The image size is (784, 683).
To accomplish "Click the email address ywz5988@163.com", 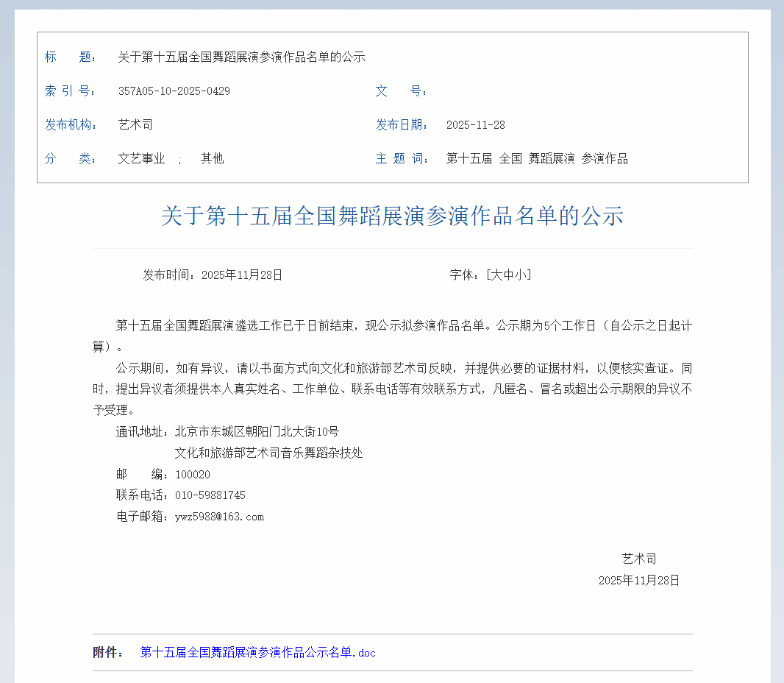I will tap(219, 517).
